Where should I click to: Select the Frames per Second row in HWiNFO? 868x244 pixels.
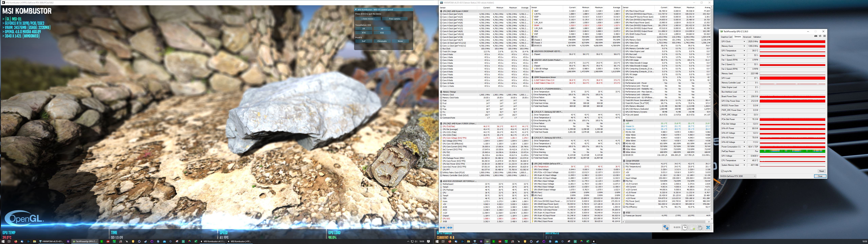coord(666,215)
